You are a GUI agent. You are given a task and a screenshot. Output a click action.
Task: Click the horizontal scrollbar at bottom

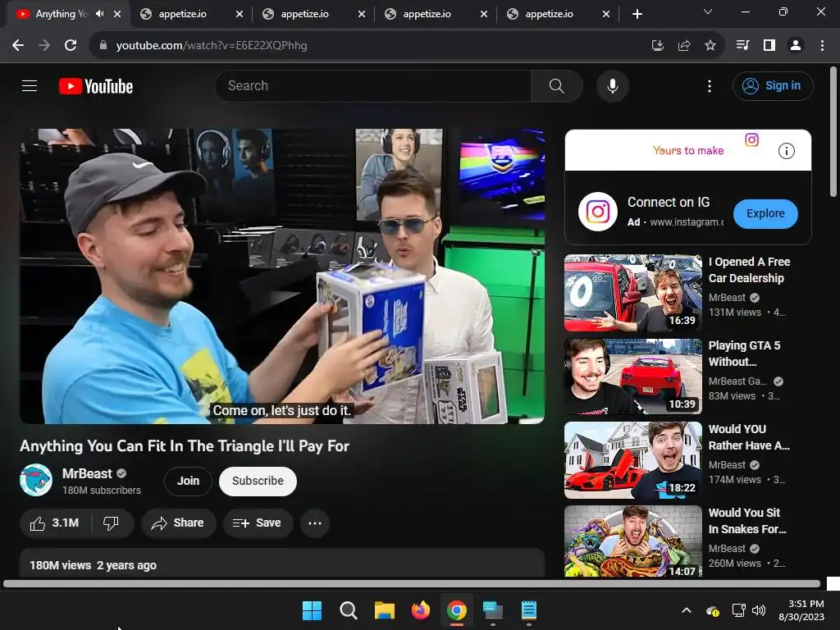point(412,583)
